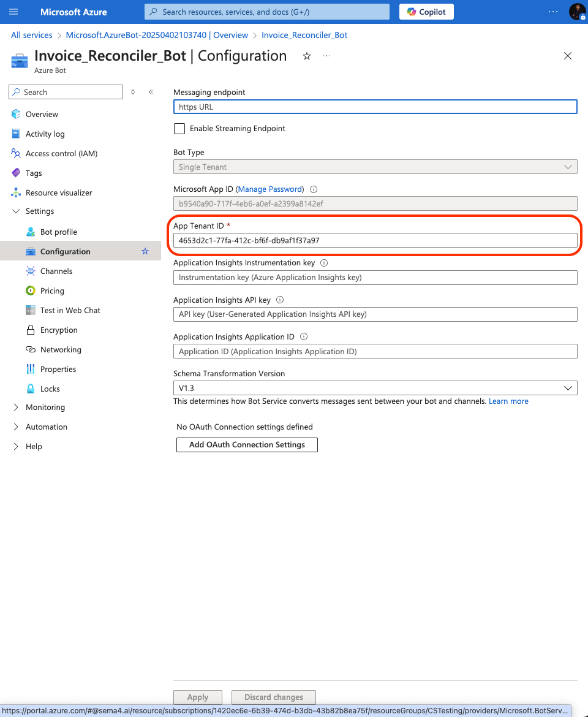This screenshot has width=588, height=717.
Task: Enable Streaming Endpoint checkbox
Action: [179, 129]
